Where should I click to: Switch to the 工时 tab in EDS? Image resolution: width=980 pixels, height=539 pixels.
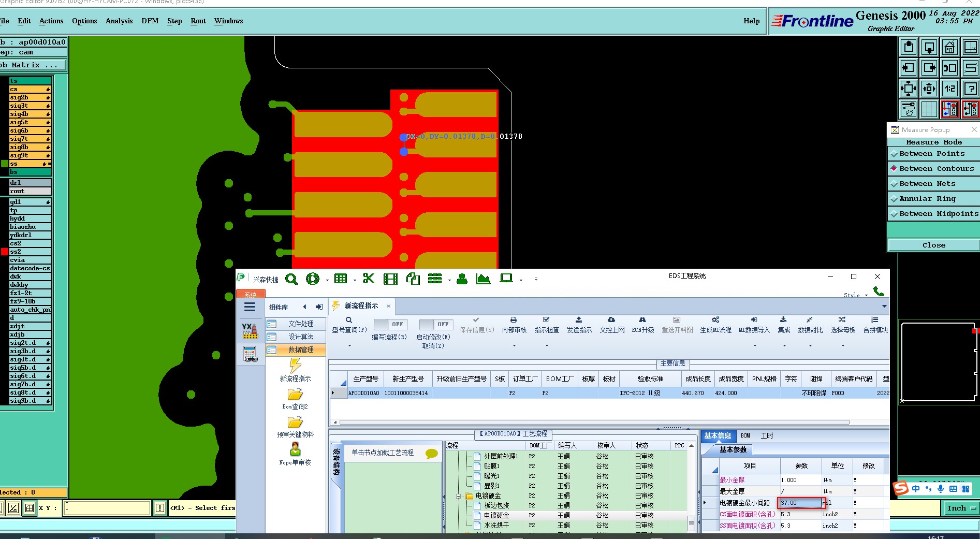767,436
